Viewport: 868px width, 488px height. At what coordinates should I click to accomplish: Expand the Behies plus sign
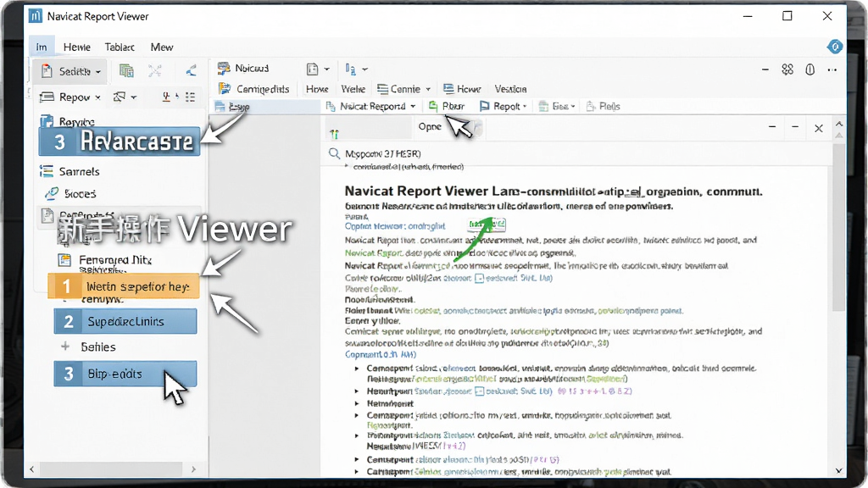click(65, 347)
